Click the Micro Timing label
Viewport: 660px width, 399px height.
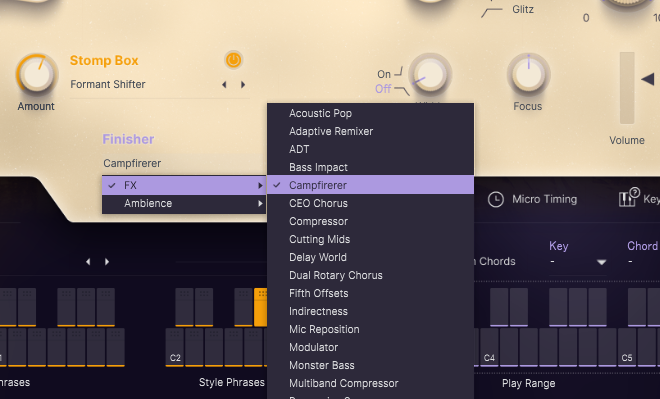tap(544, 200)
